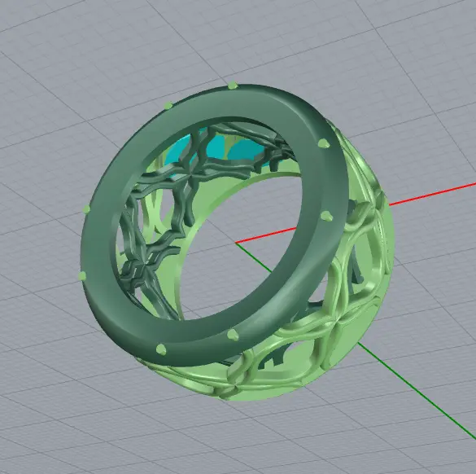Click empty grid plane in upper left corner
Image resolution: width=476 pixels, height=474 pixels.
click(46, 46)
